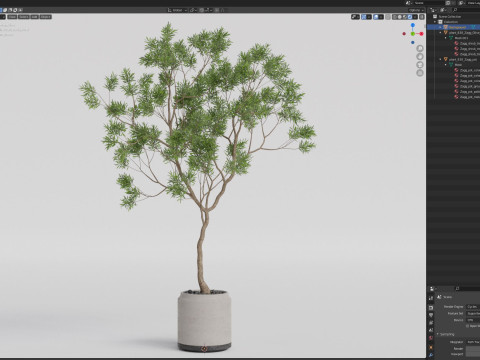Image resolution: width=480 pixels, height=360 pixels.
Task: Open the World properties tab
Action: click(431, 338)
